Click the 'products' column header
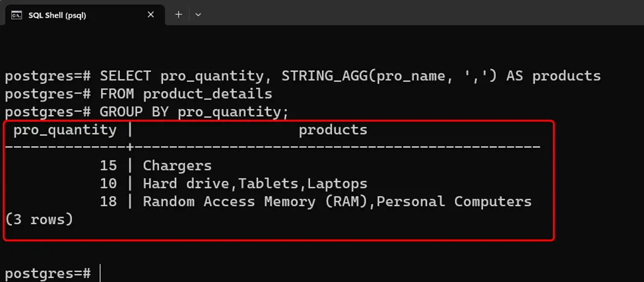This screenshot has width=644, height=282. (x=333, y=130)
